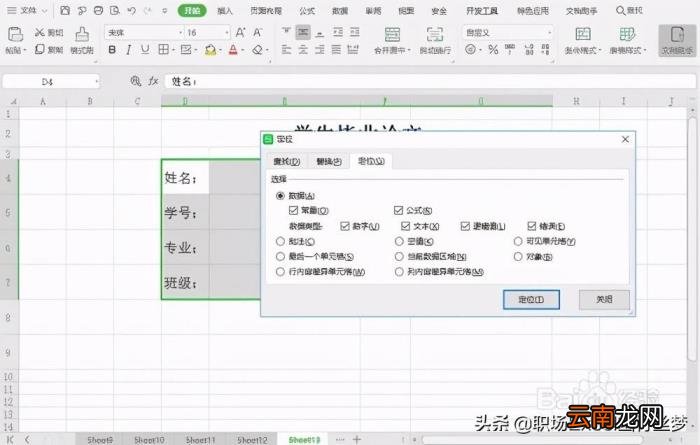700x445 pixels.
Task: Click the cell borders icon
Action: (163, 50)
